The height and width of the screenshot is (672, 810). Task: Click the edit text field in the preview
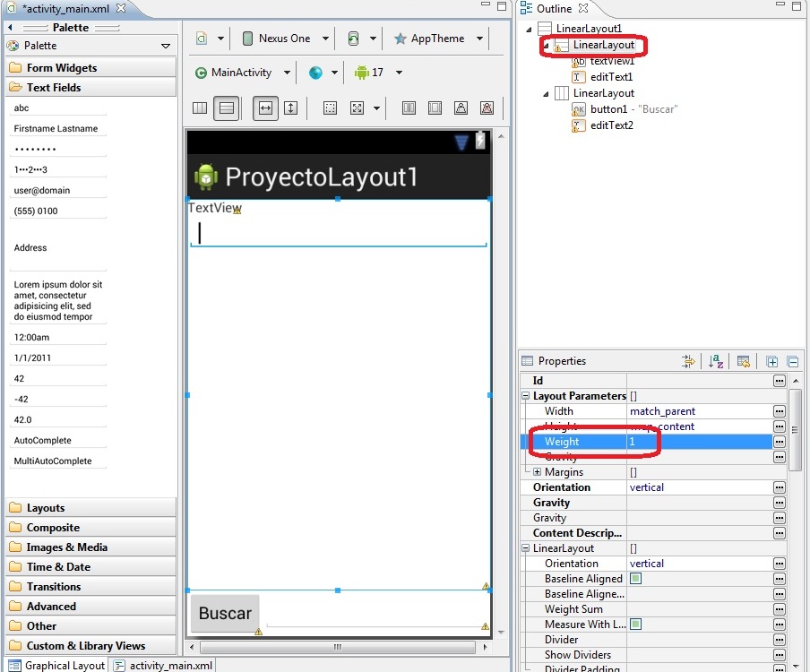(339, 234)
